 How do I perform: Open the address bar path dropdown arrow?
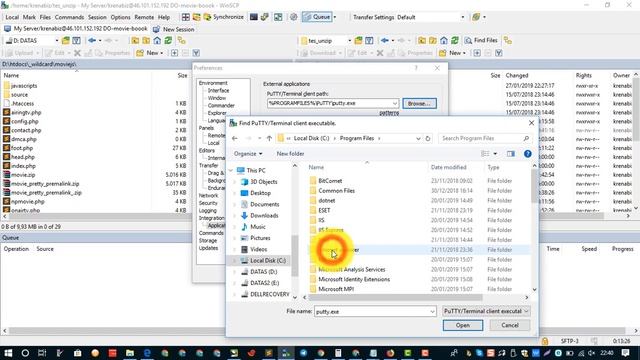coord(418,138)
